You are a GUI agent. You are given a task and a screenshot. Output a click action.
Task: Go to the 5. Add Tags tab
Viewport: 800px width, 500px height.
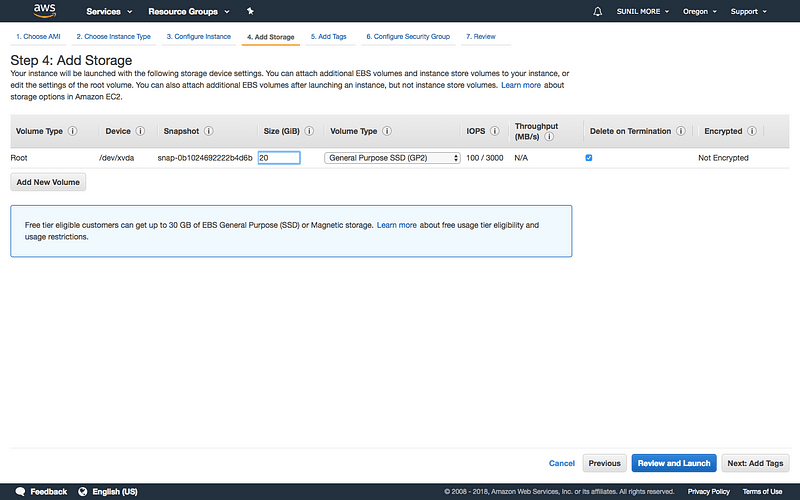tap(329, 37)
